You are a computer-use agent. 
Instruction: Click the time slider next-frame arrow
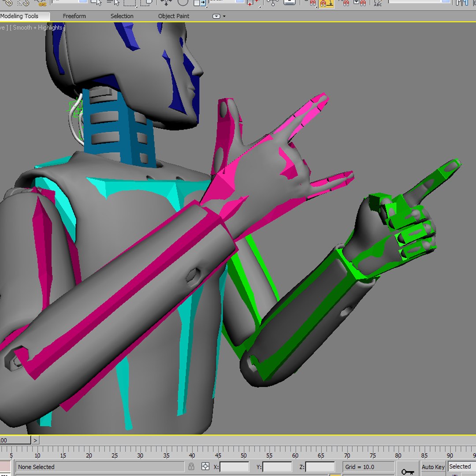point(35,440)
